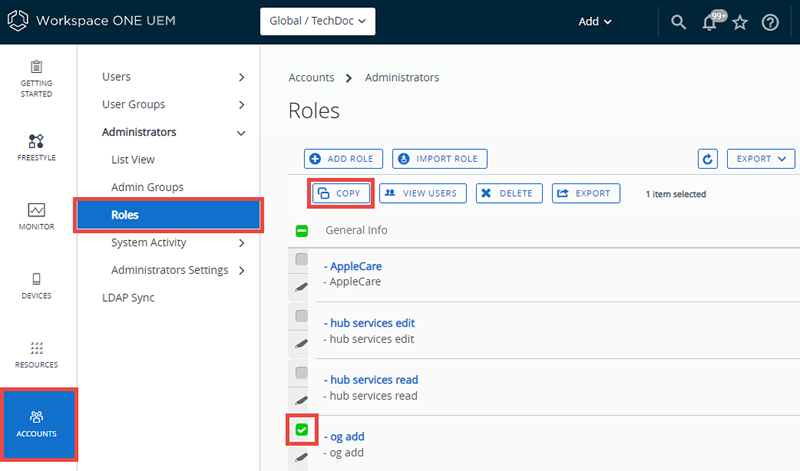Image resolution: width=800 pixels, height=471 pixels.
Task: Edit hub services edit role pencil
Action: (x=302, y=344)
